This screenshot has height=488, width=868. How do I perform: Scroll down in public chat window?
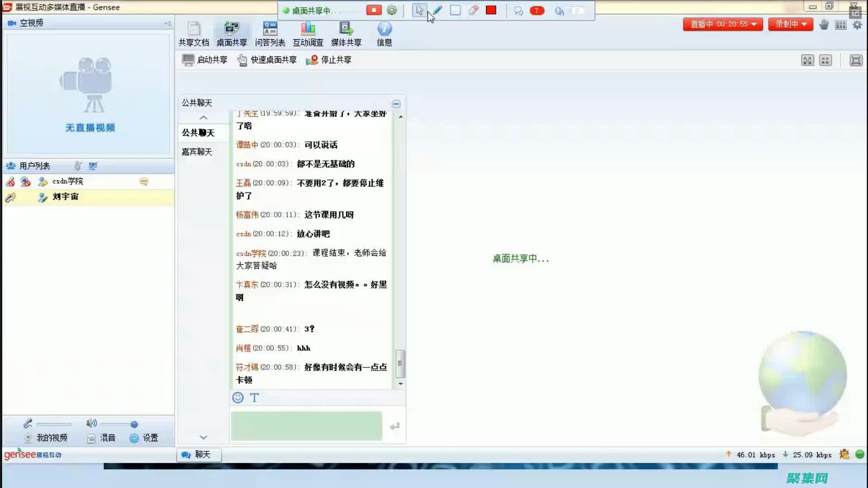click(401, 384)
